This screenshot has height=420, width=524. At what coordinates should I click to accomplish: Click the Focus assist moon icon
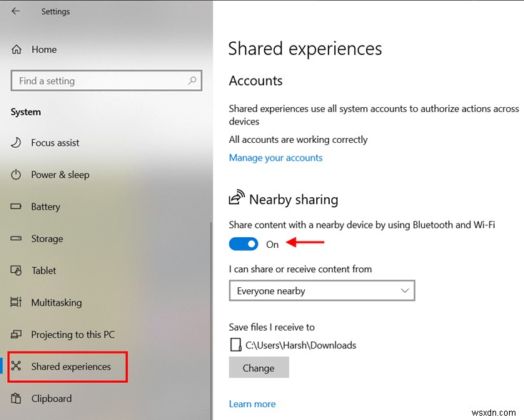[x=16, y=143]
